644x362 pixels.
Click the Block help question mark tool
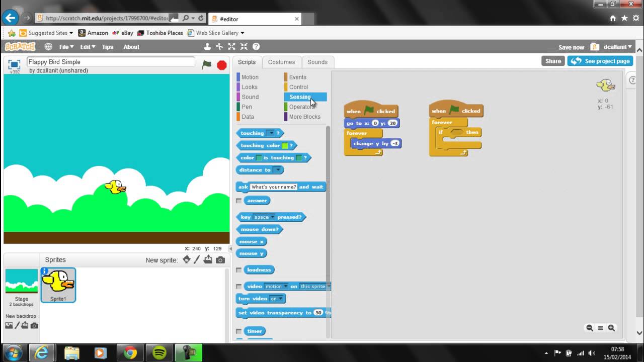(x=256, y=47)
